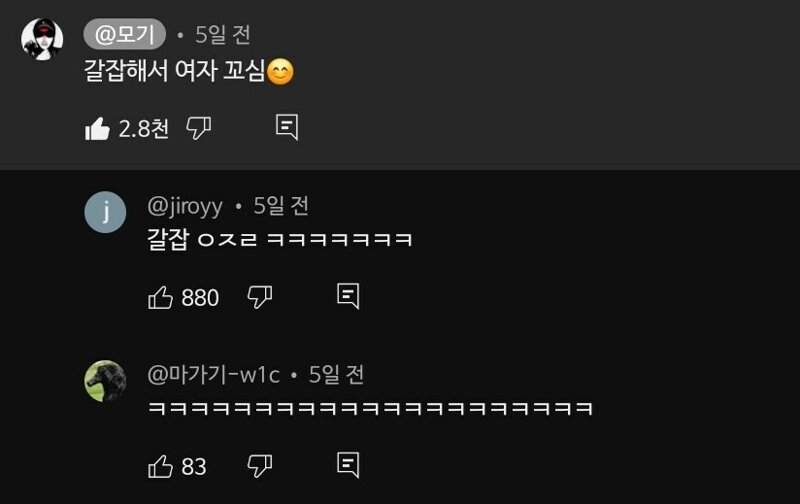
Task: Click the @마가기-w1c username
Action: 213,375
